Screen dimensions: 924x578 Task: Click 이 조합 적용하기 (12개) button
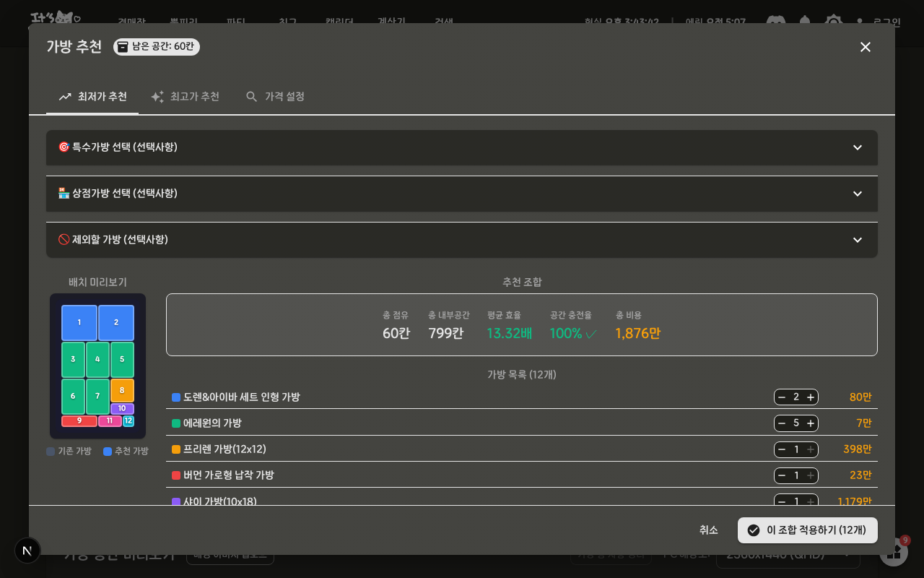(x=808, y=530)
